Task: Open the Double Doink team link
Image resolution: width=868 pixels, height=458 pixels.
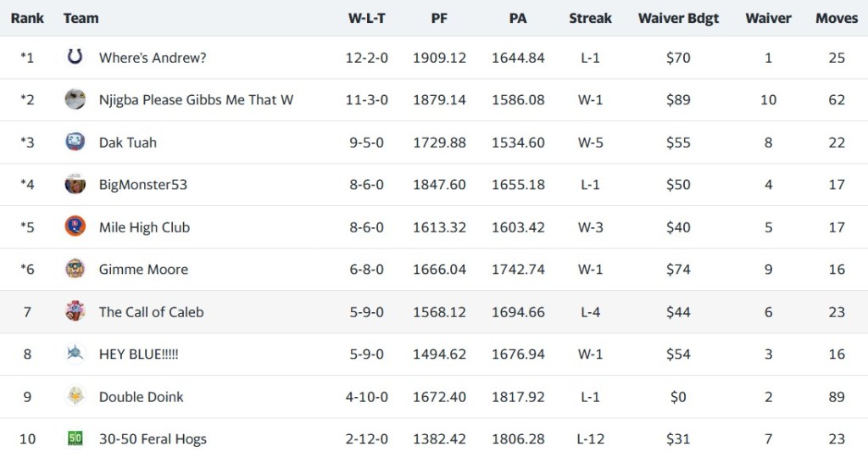Action: 141,397
